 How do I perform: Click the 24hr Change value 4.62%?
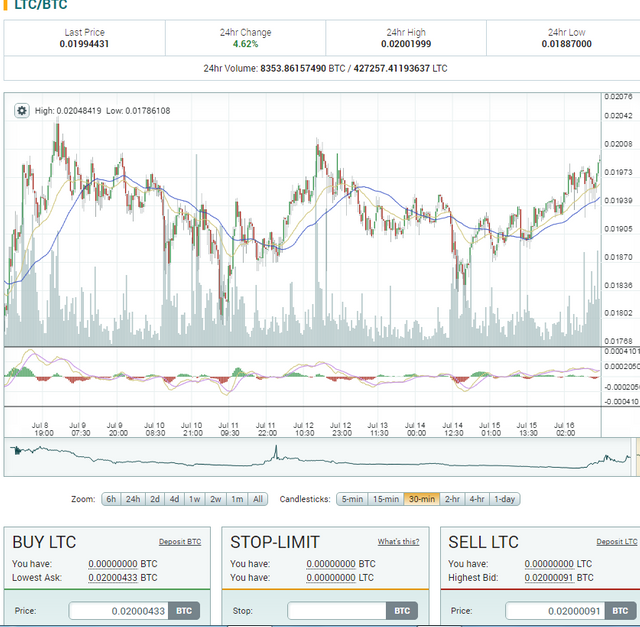[245, 44]
